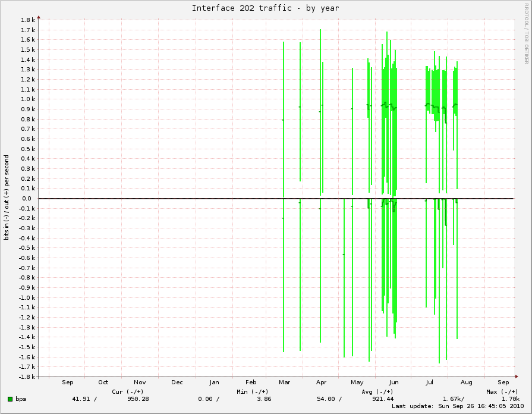Image resolution: width=532 pixels, height=414 pixels.
Task: Click the '-1.7 k' y-axis label
Action: click(x=27, y=367)
